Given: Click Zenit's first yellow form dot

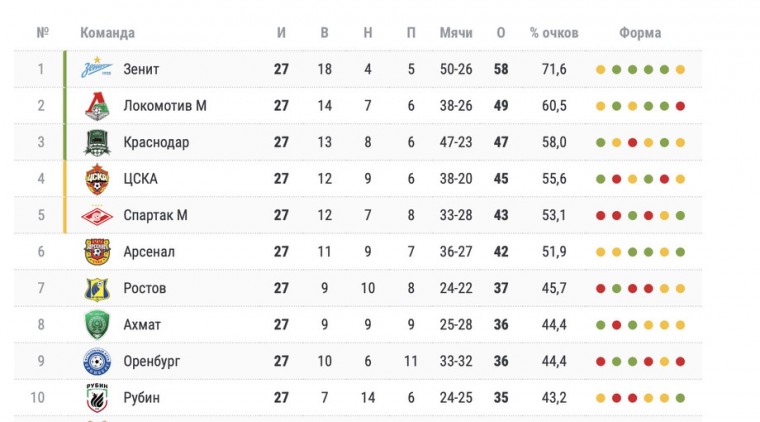Looking at the screenshot, I should [x=601, y=70].
